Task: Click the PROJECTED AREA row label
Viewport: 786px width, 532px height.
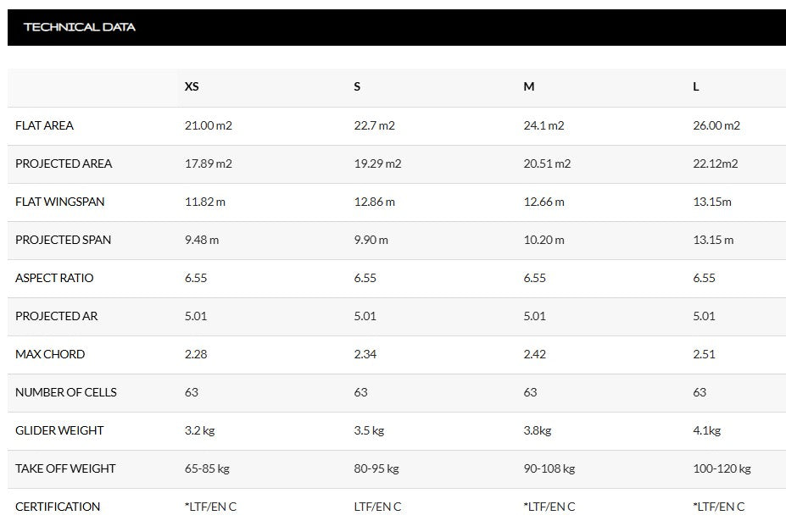Action: 64,163
